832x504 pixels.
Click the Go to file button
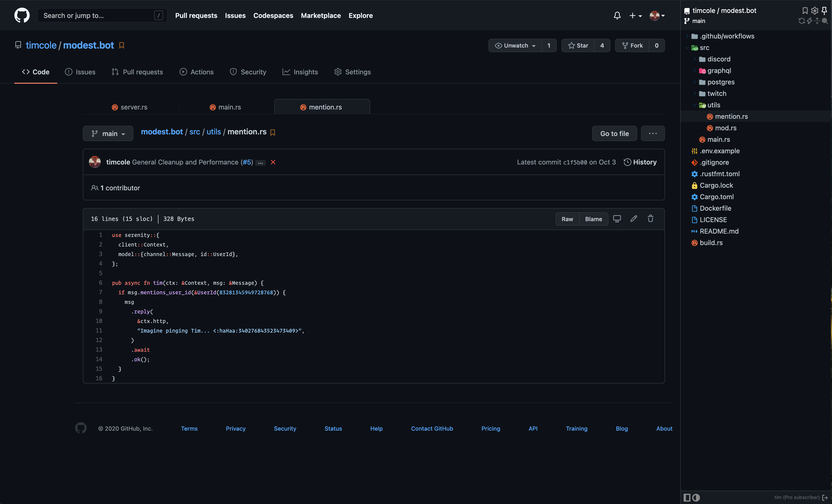tap(614, 134)
